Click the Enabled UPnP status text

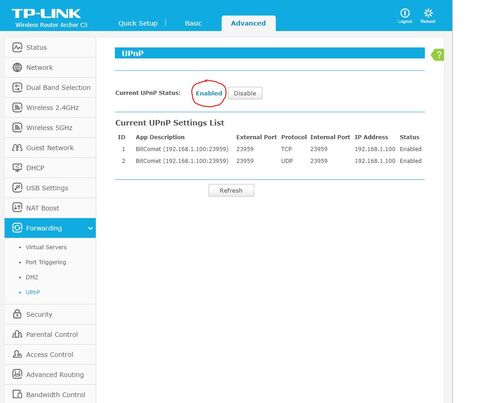[x=209, y=93]
